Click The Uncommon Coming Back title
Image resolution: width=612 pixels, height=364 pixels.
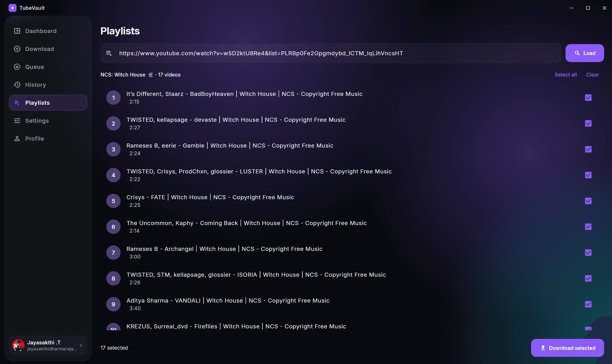247,223
